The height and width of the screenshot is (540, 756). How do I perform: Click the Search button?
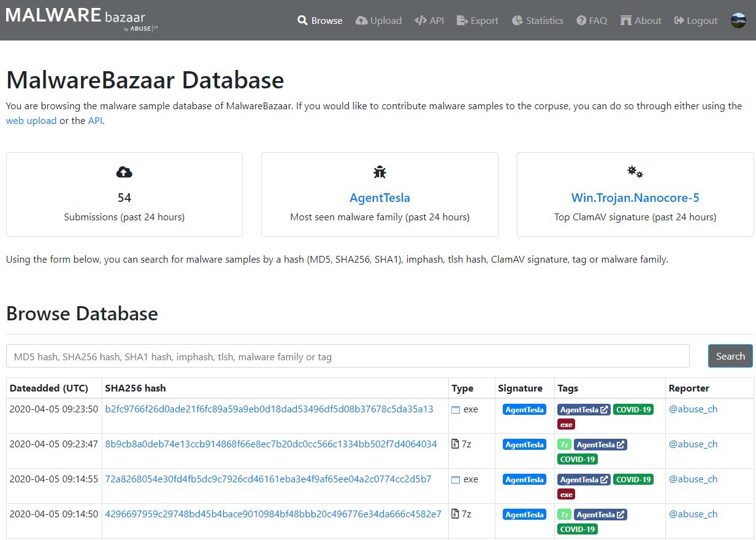point(730,356)
